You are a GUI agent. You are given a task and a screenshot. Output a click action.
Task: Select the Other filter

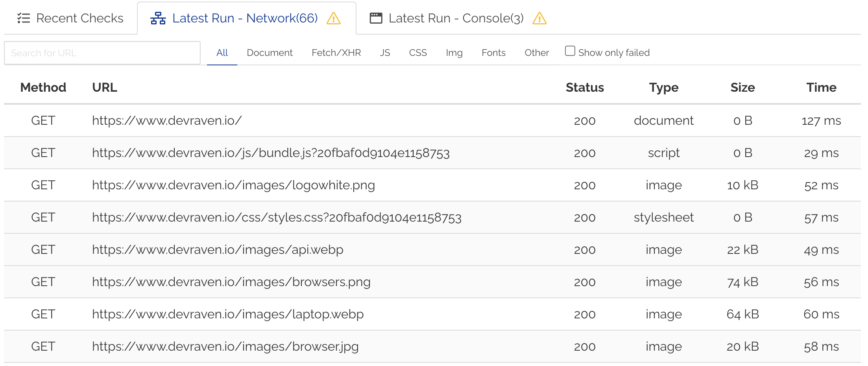pyautogui.click(x=536, y=52)
